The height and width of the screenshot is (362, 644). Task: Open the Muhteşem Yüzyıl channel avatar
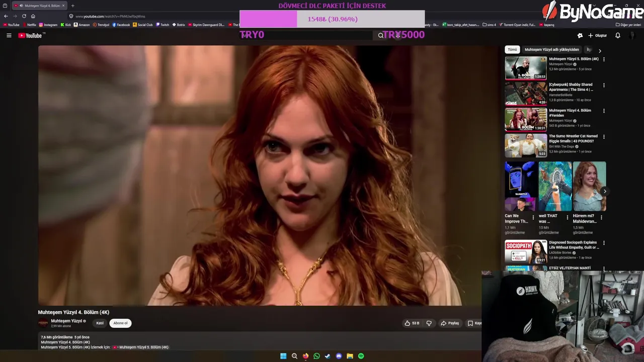pos(43,323)
